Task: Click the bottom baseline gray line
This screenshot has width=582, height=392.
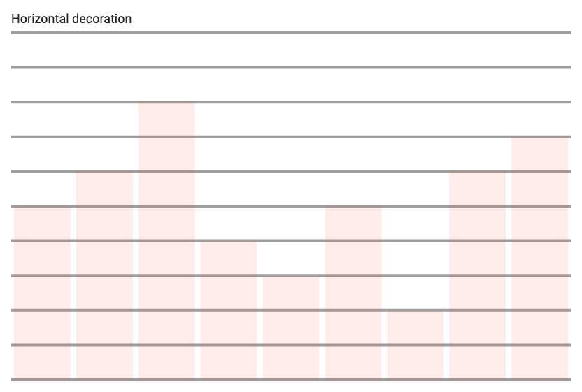Action: point(291,379)
